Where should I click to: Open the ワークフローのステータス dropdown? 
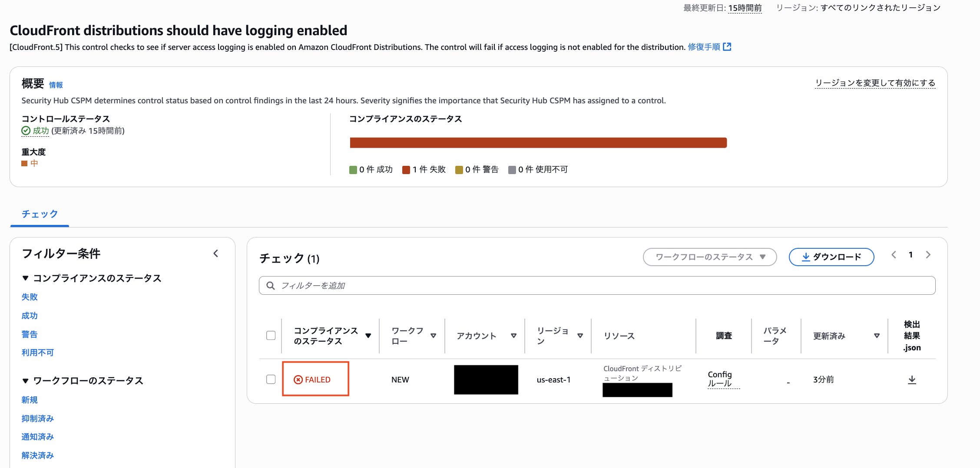710,257
